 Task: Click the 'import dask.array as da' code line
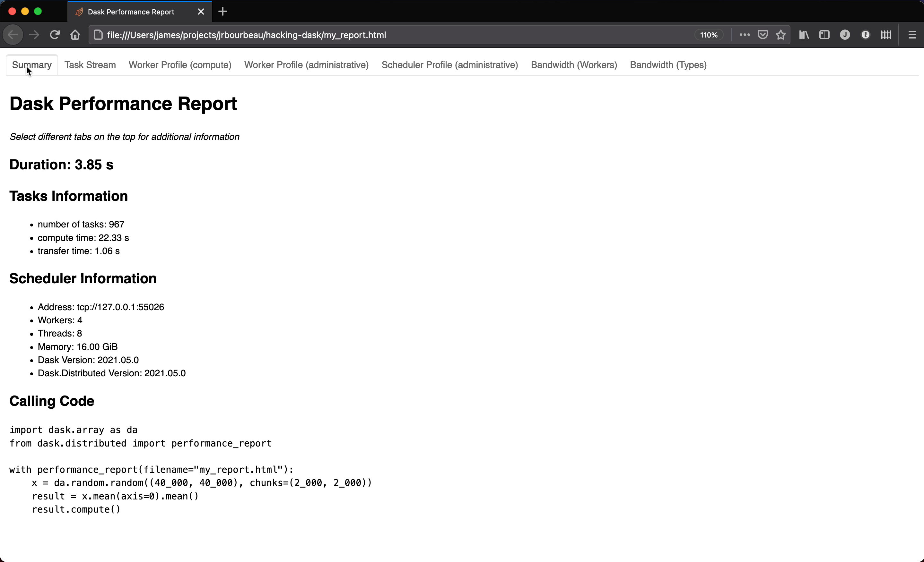(x=74, y=430)
